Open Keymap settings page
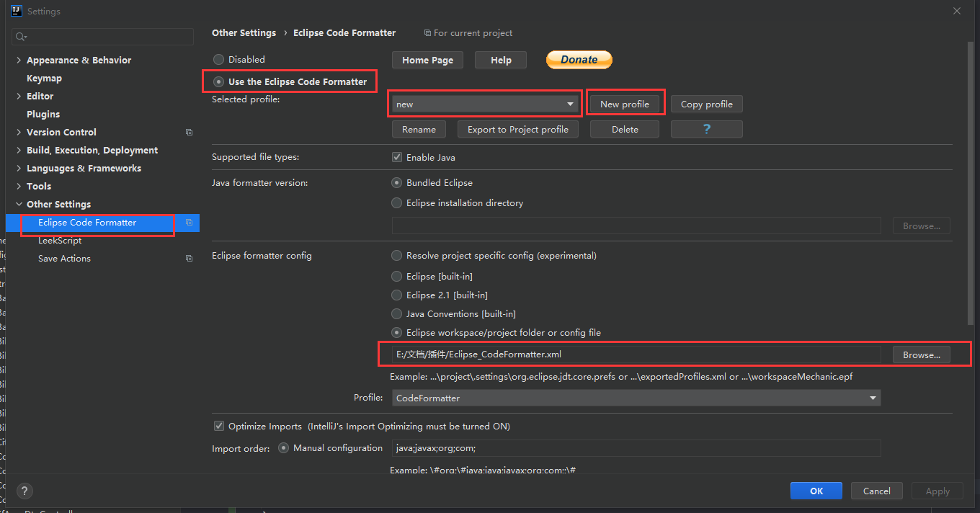Viewport: 980px width, 513px height. [44, 79]
